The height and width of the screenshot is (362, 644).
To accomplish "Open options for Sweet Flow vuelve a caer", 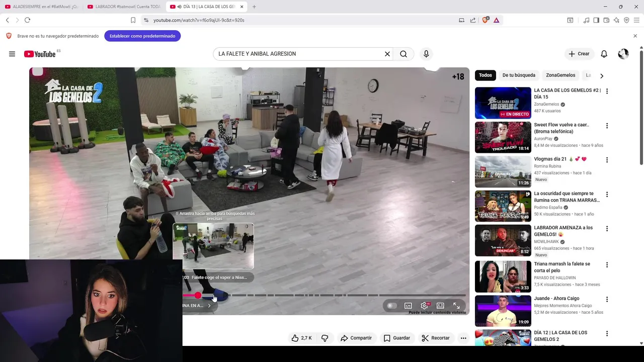I will click(607, 125).
